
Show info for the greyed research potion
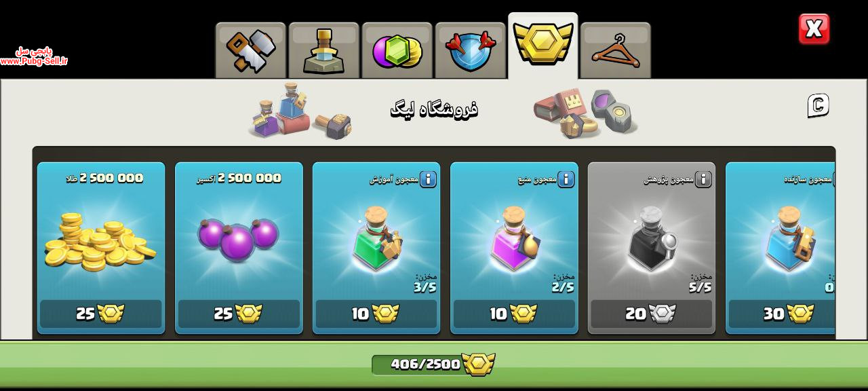coord(703,179)
